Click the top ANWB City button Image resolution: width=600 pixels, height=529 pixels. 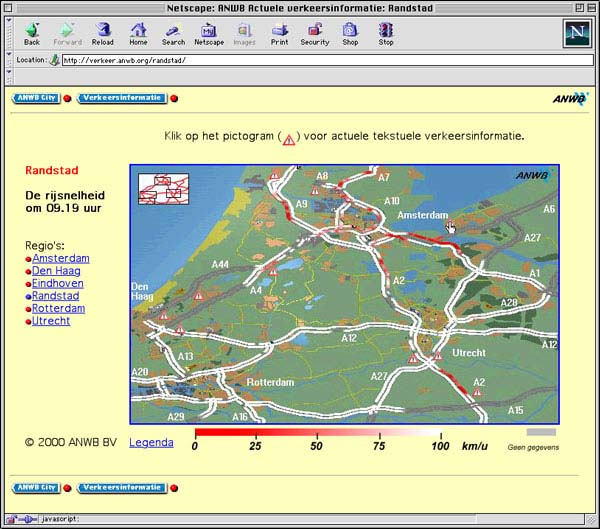[35, 98]
